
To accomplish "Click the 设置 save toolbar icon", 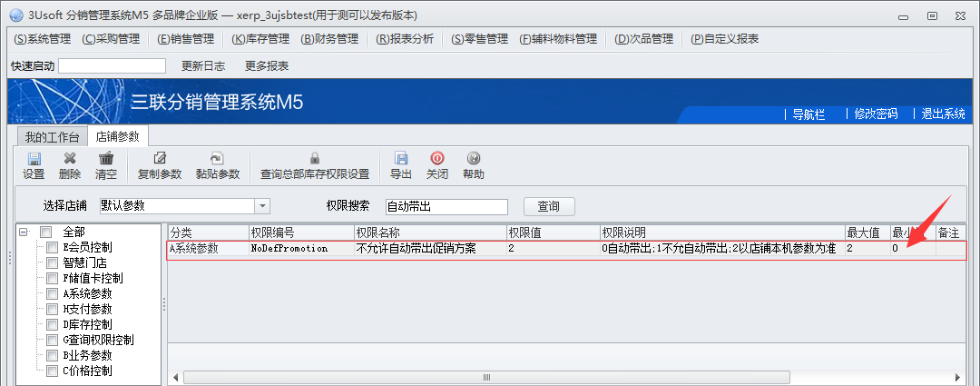I will (34, 159).
